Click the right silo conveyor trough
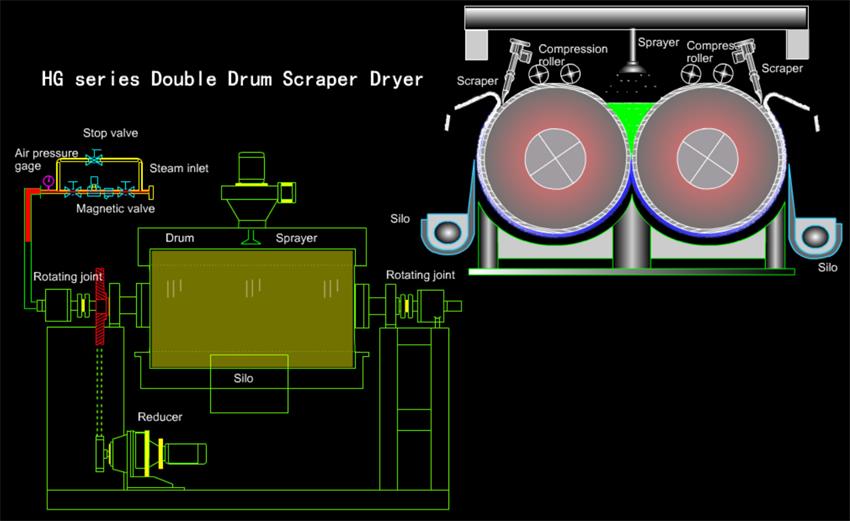The height and width of the screenshot is (521, 850). (x=812, y=239)
